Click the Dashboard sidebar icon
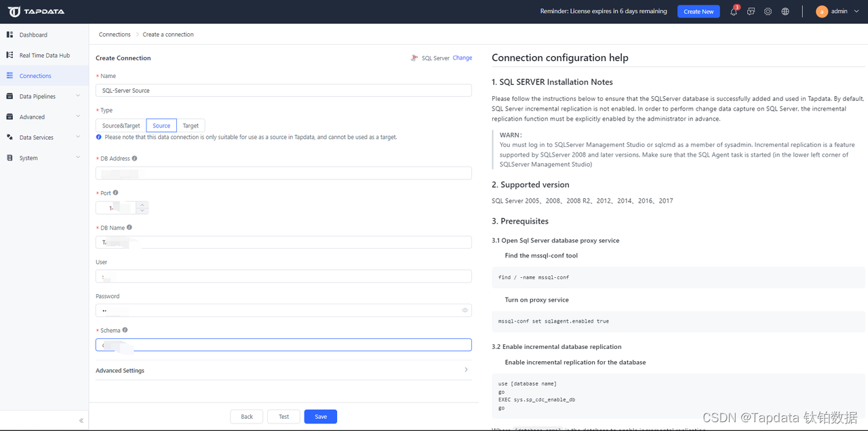 (9, 35)
